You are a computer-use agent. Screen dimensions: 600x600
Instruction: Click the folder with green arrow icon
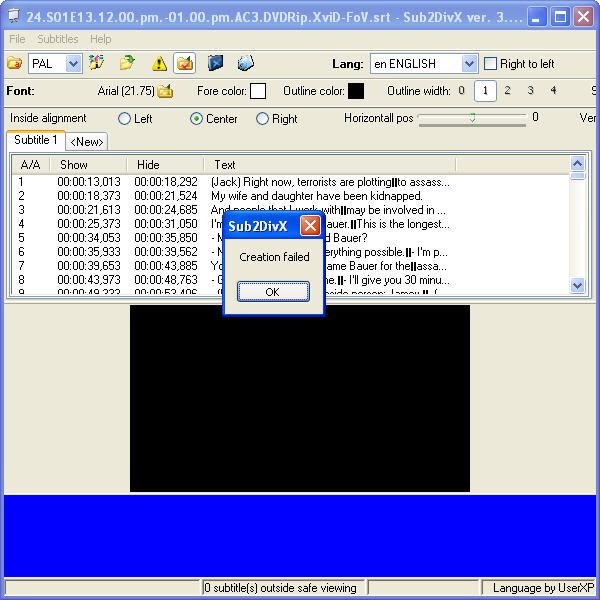click(x=127, y=63)
